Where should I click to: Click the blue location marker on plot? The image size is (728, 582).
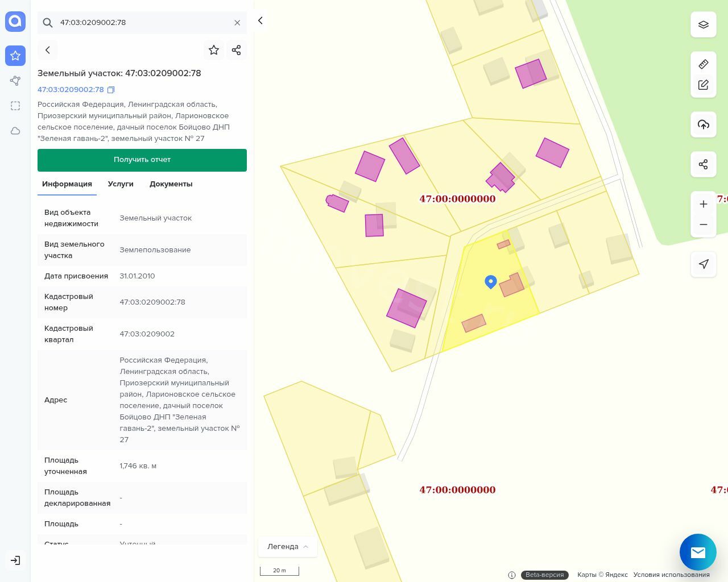click(x=491, y=281)
